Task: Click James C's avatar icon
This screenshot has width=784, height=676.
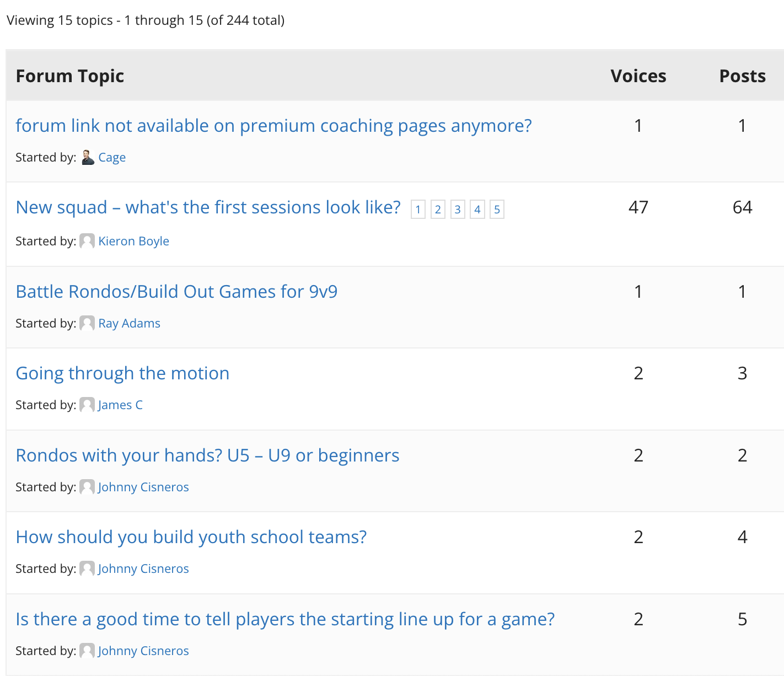Action: [x=87, y=405]
